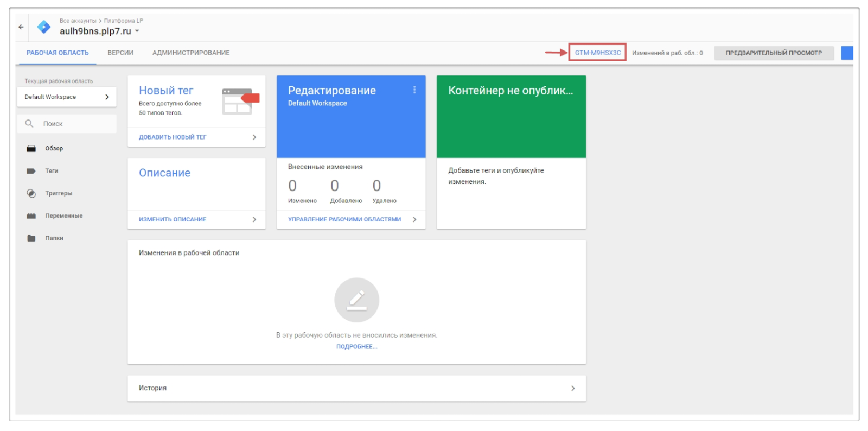Image resolution: width=868 pixels, height=431 pixels.
Task: Click the back arrow icon
Action: point(21,27)
